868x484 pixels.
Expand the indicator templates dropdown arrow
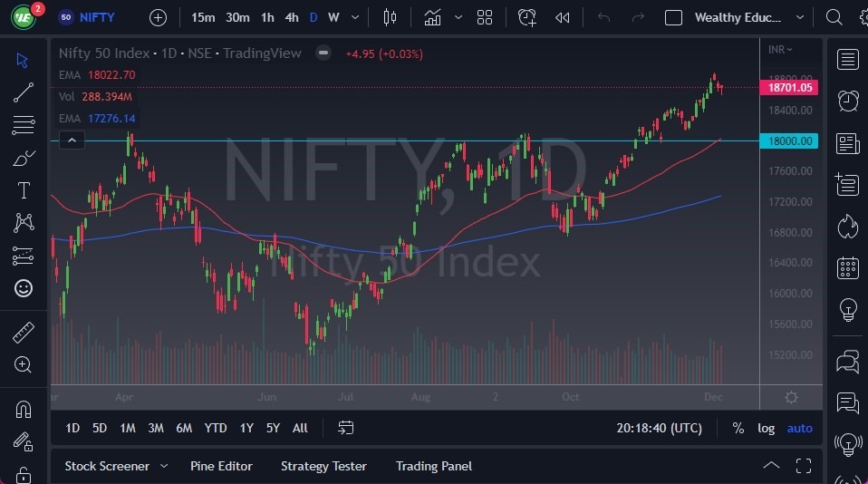[x=458, y=18]
